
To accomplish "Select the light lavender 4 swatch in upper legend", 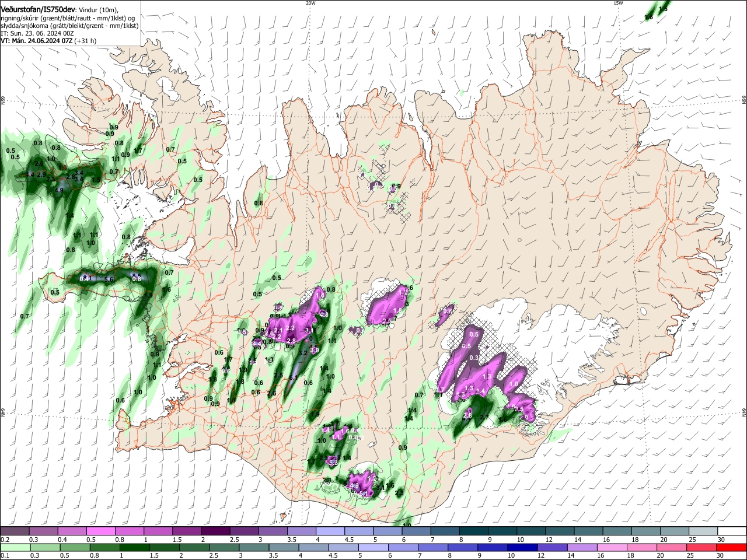I will (330, 531).
